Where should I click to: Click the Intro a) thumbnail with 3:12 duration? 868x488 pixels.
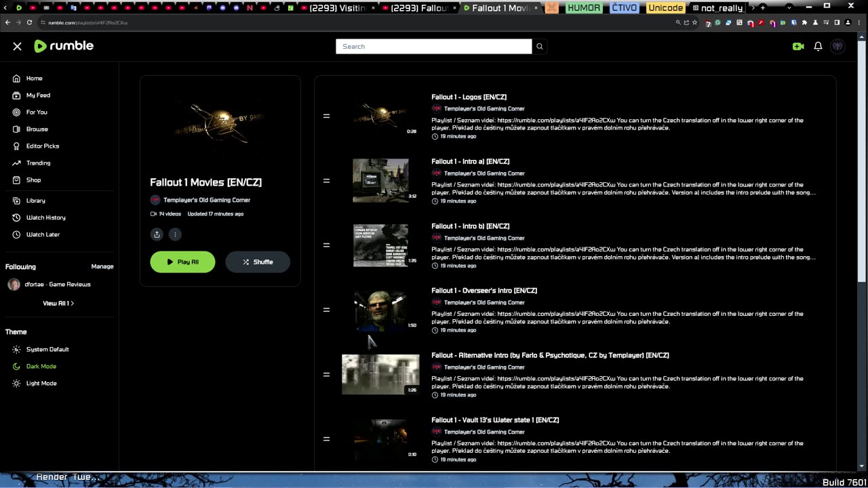pos(380,181)
